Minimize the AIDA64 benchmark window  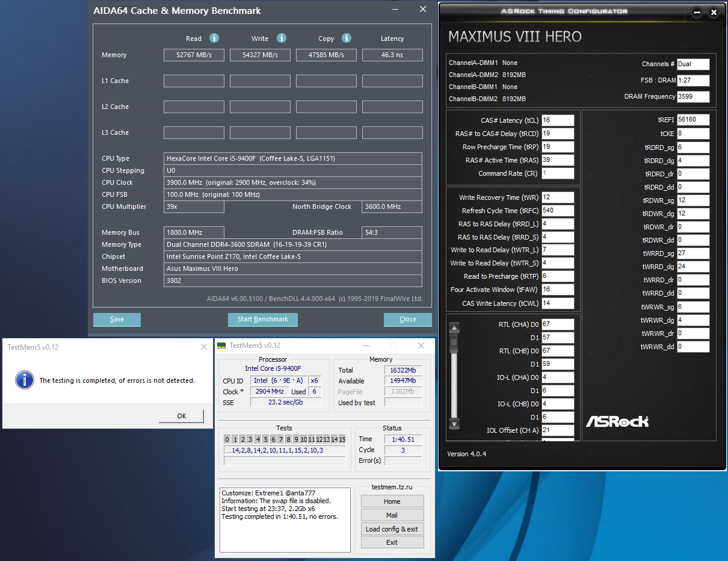point(395,10)
